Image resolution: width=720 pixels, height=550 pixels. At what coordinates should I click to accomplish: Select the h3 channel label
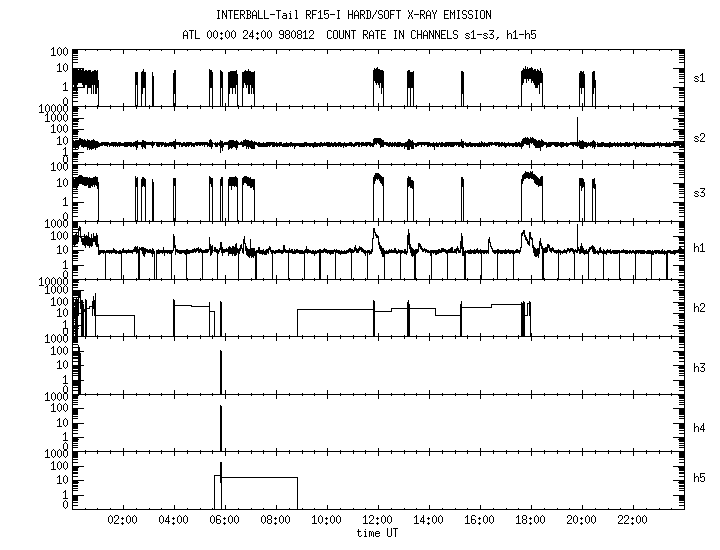point(701,367)
